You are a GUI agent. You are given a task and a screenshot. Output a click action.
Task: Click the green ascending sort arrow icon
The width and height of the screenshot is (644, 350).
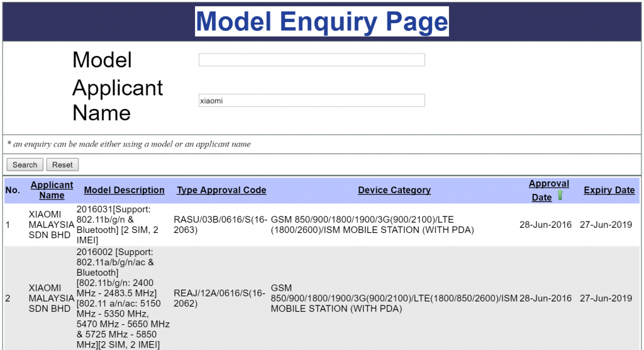560,195
